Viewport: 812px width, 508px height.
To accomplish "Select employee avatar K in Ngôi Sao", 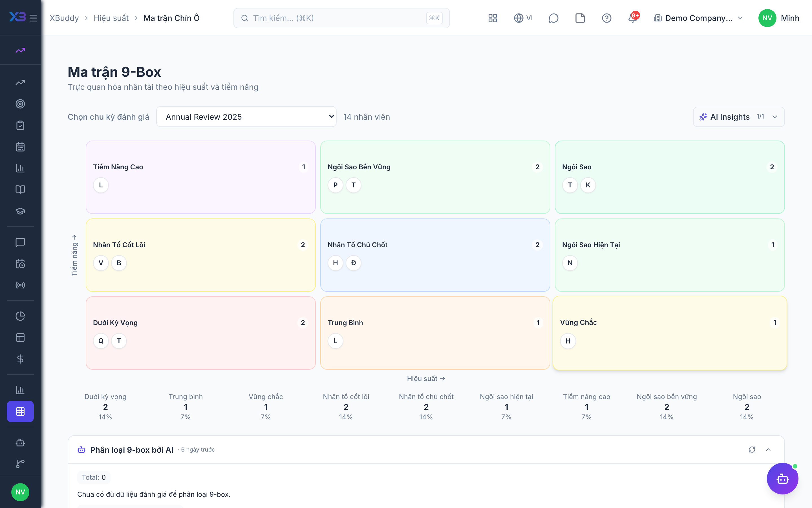I will [x=588, y=185].
